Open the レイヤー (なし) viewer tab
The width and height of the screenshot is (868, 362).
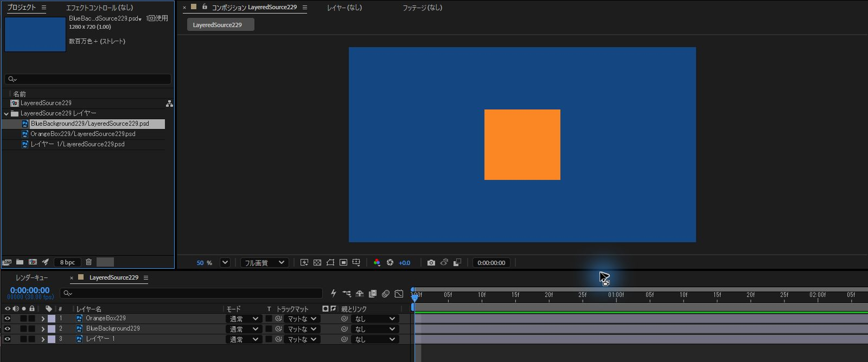(x=344, y=8)
